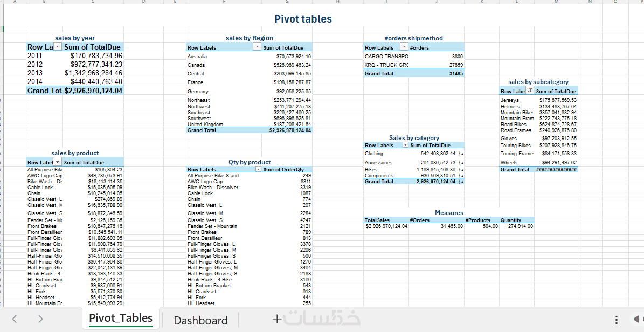Select the Bikes row in Sales by category
Viewport: 644px width, 332px height.
pos(414,169)
